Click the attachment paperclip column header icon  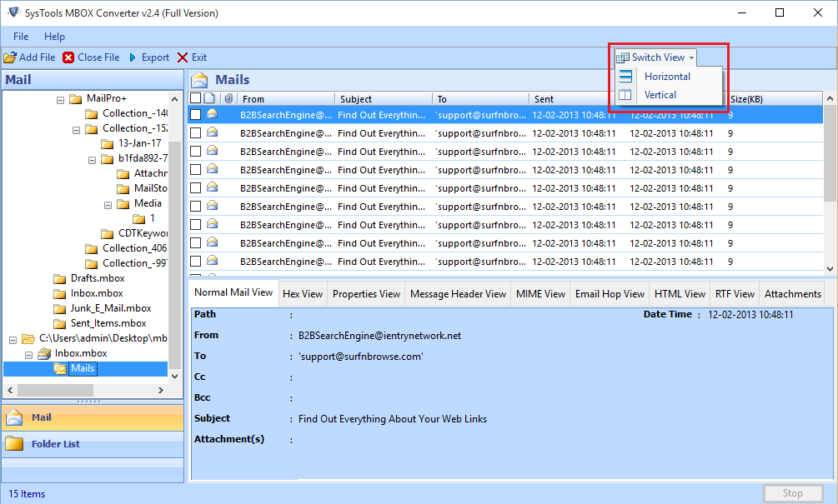click(228, 99)
